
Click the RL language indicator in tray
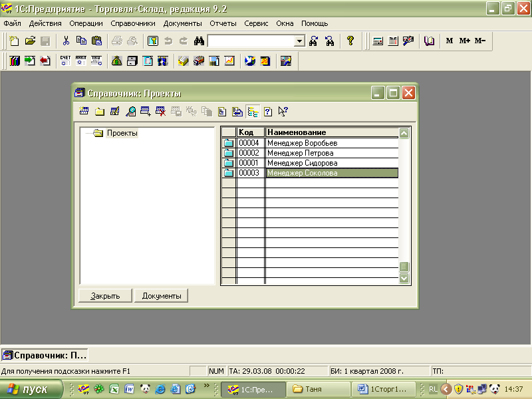coord(433,389)
